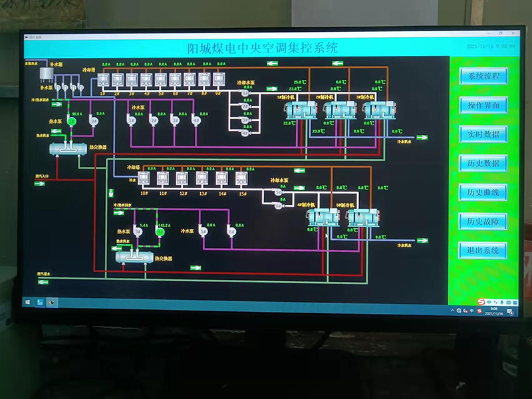Select the 15# cooling tower icon
The width and height of the screenshot is (532, 399).
(243, 178)
